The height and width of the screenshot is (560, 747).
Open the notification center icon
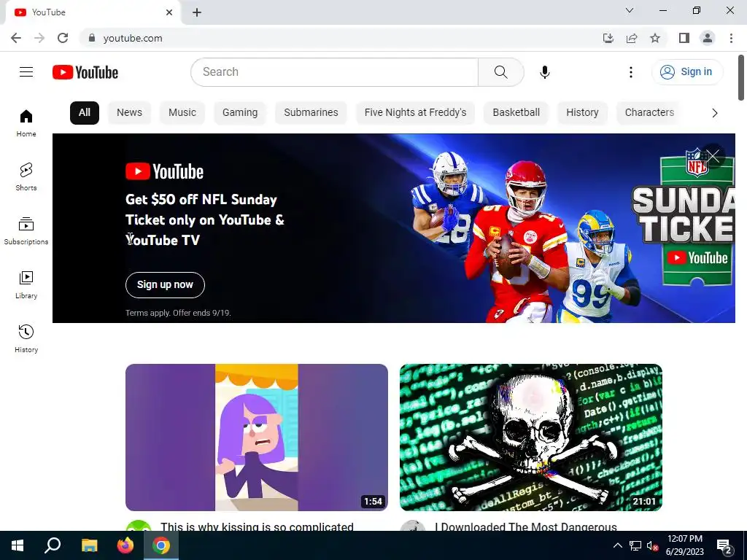coord(724,545)
